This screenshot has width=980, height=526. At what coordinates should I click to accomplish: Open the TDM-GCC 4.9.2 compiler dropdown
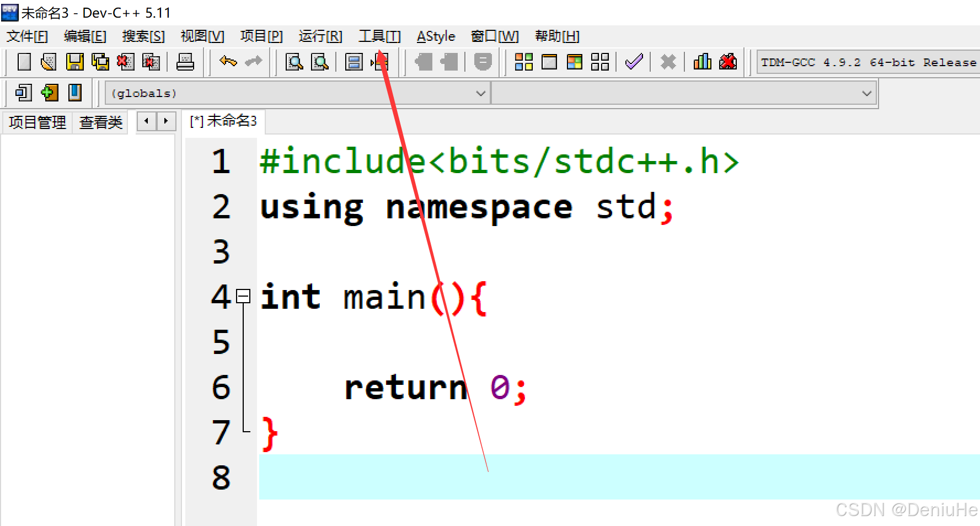coord(867,62)
